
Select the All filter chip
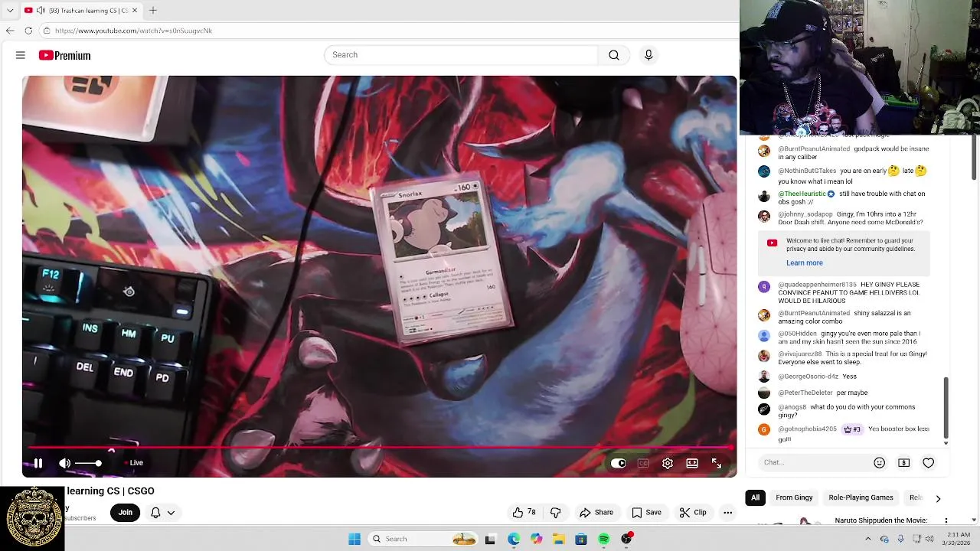(755, 497)
